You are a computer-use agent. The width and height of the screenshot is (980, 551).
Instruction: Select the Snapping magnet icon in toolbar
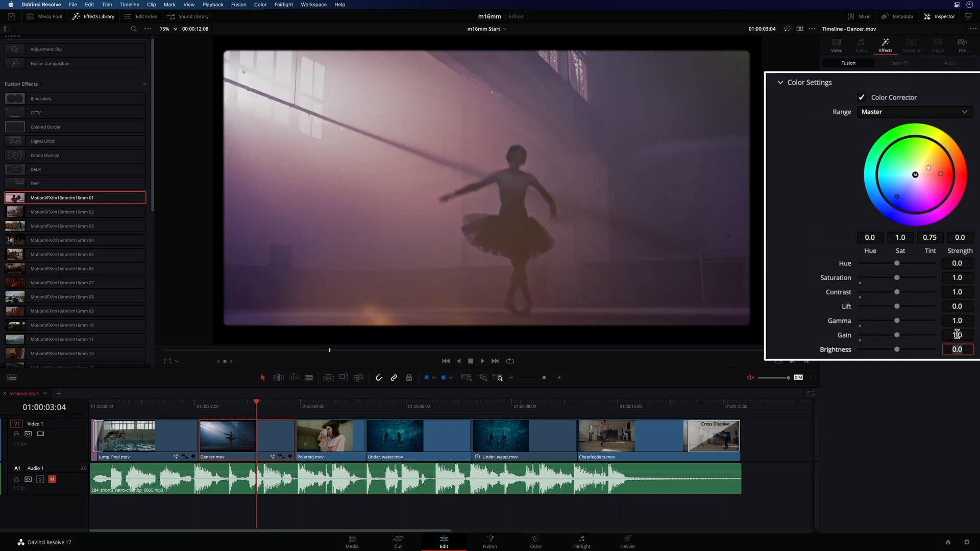378,378
